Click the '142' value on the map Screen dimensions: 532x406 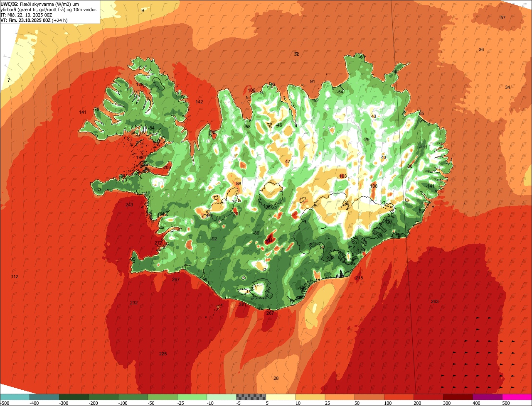(x=199, y=102)
